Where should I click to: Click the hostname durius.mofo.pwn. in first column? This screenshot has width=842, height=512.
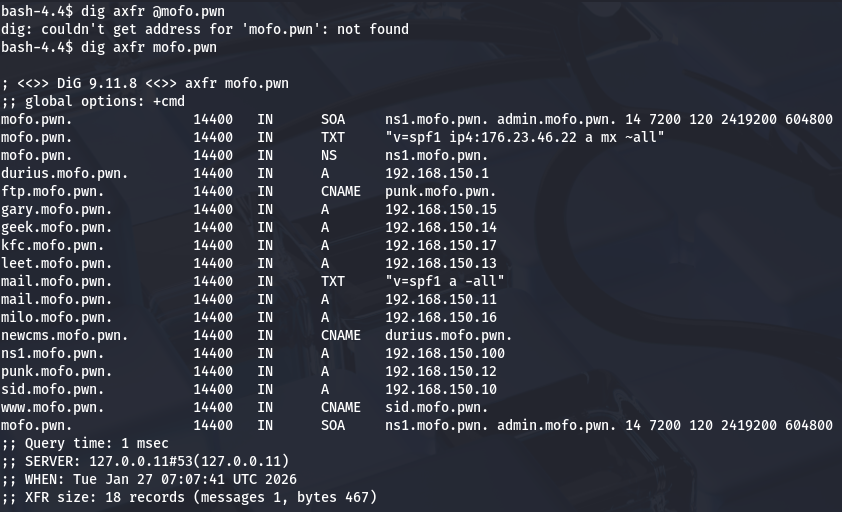[64, 173]
